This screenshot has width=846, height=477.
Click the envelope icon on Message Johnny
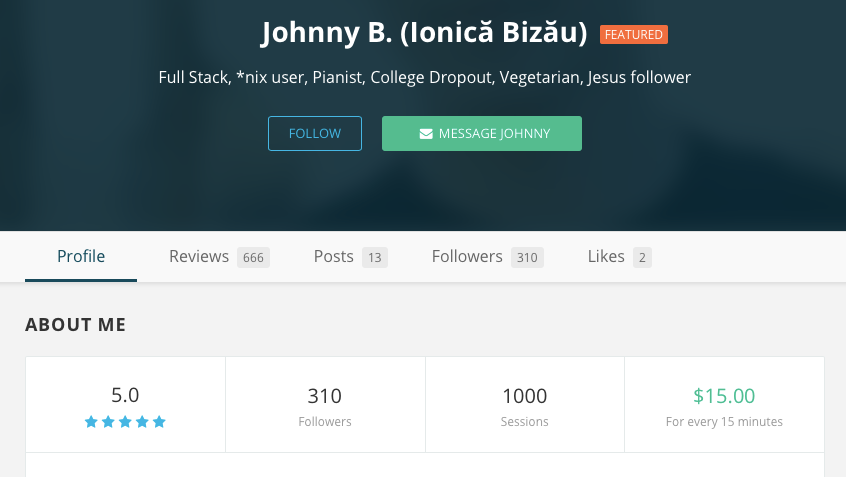426,134
